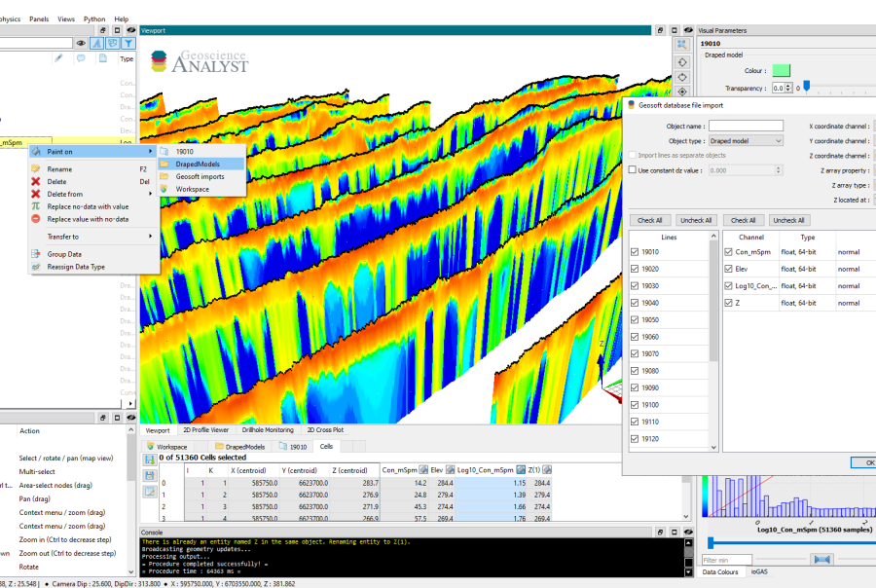Uncheck the Z channel checkbox
The image size is (876, 588).
click(x=728, y=303)
